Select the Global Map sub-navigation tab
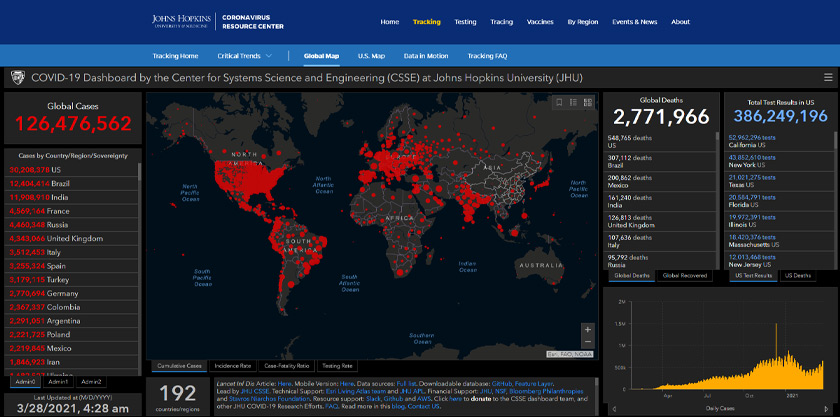The image size is (840, 417). pyautogui.click(x=321, y=56)
